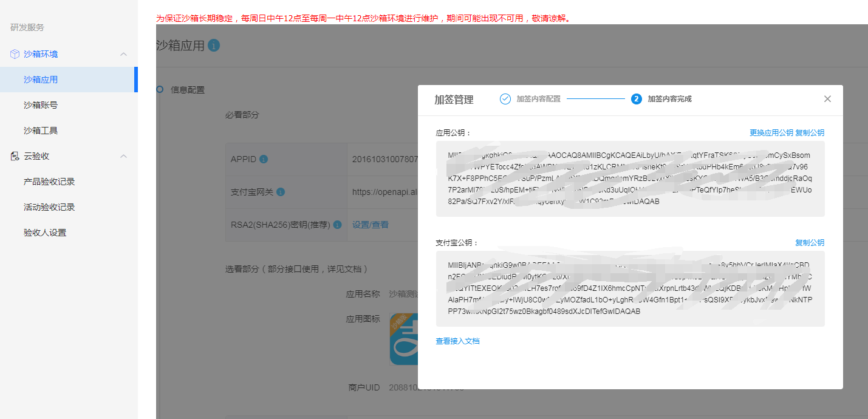Click the step 2 circle icon
Image resolution: width=868 pixels, height=419 pixels.
pyautogui.click(x=637, y=99)
